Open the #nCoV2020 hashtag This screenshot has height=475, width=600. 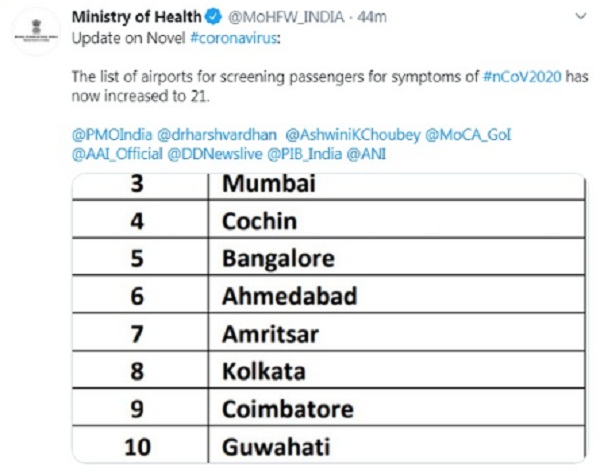point(522,76)
